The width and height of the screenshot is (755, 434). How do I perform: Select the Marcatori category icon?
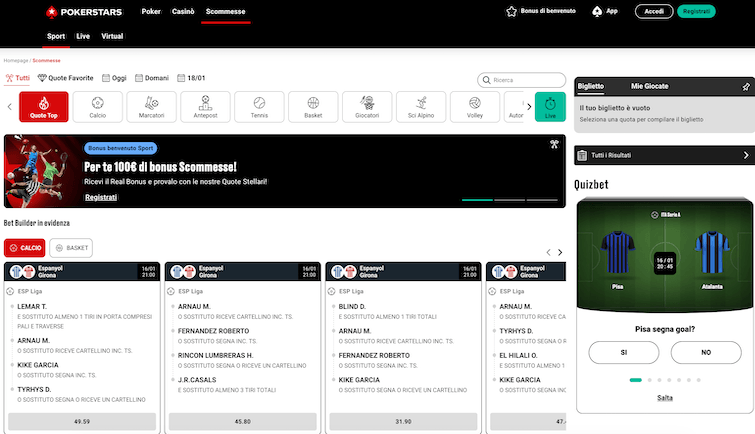tap(152, 107)
